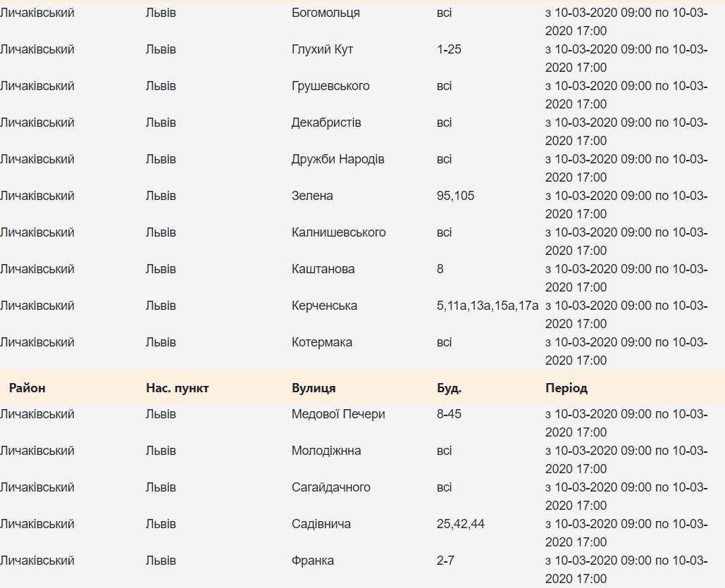Select the Котермака street cell
The height and width of the screenshot is (588, 725).
[x=322, y=342]
